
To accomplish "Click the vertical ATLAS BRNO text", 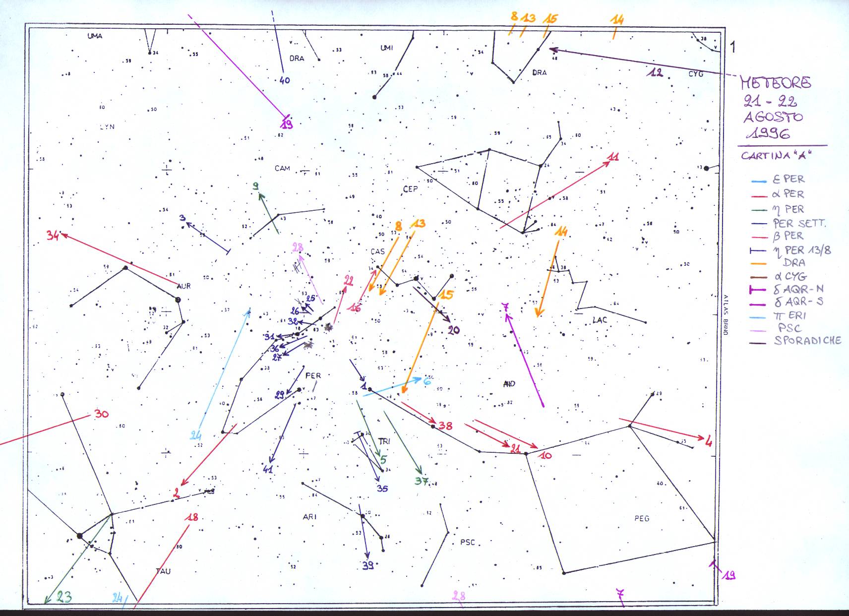I will pos(725,315).
